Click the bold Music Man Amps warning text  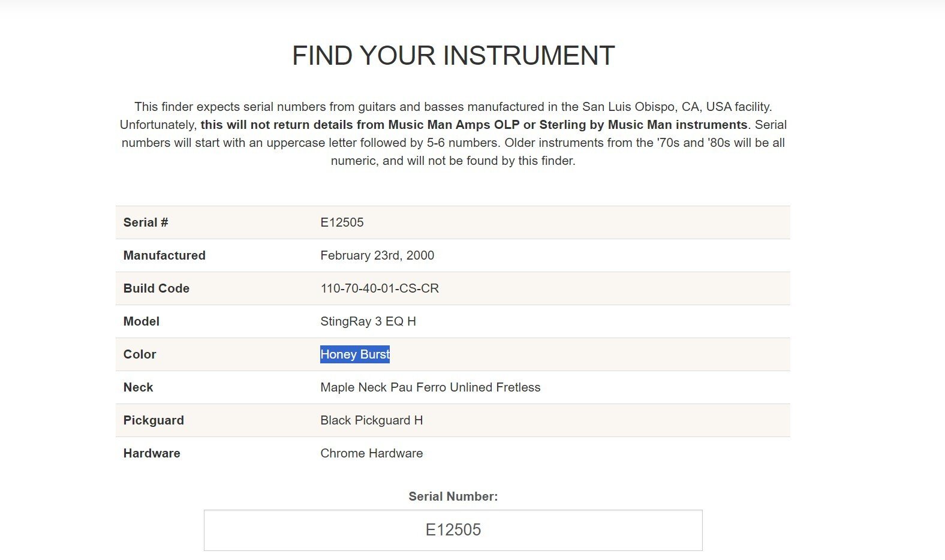(x=474, y=125)
